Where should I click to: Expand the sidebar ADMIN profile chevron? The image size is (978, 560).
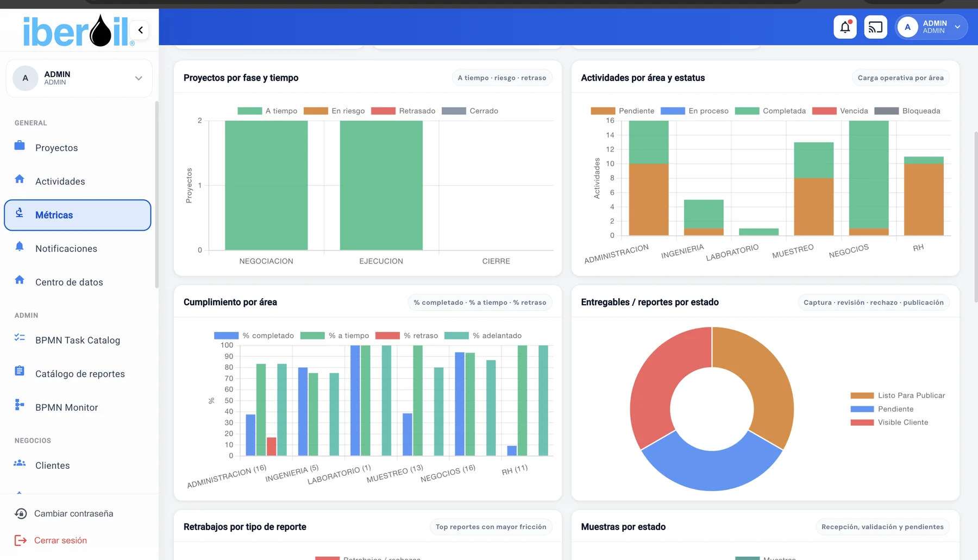pyautogui.click(x=139, y=78)
